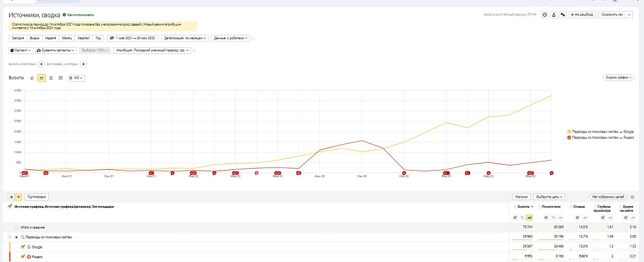
Task: Uncheck the Google row checkbox
Action: point(23,247)
